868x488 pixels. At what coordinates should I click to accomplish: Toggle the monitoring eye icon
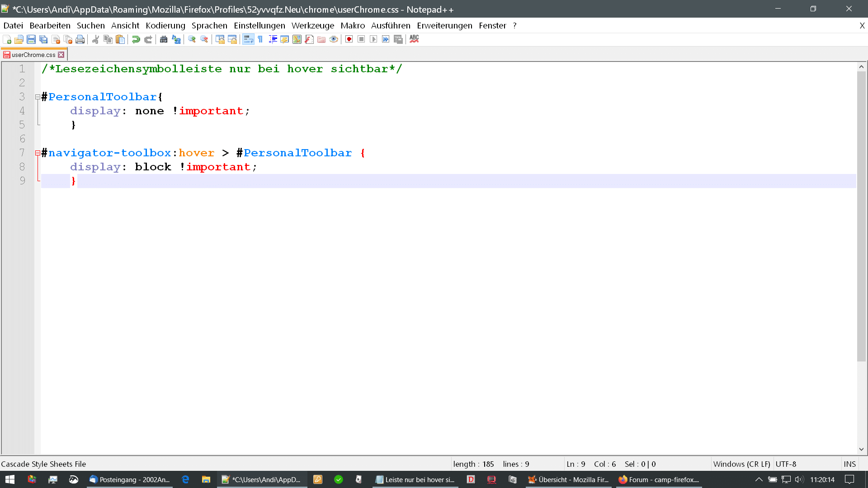pyautogui.click(x=334, y=39)
